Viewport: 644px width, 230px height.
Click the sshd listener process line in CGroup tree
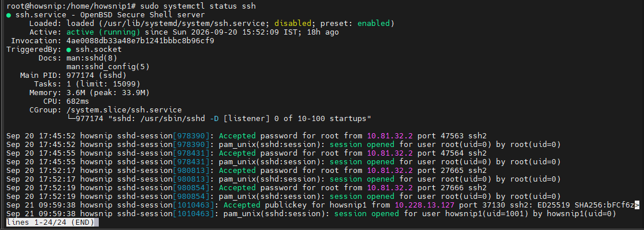219,119
